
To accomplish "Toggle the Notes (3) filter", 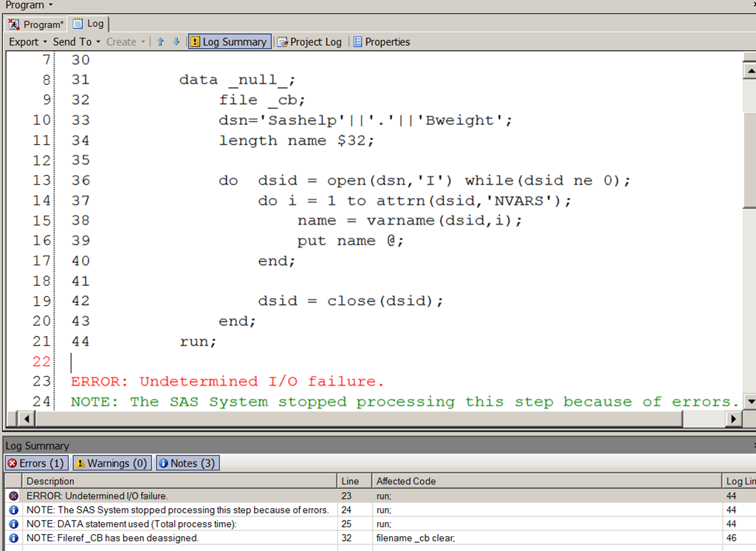I will [187, 463].
